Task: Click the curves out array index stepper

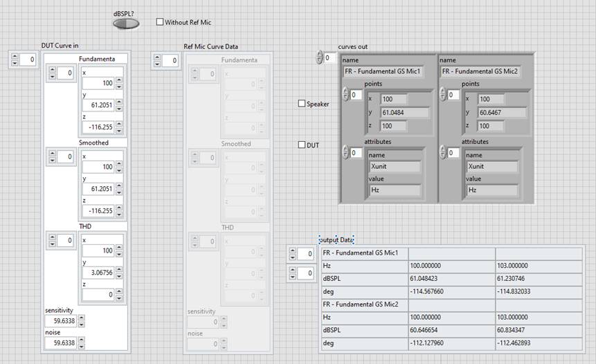Action: click(x=320, y=57)
